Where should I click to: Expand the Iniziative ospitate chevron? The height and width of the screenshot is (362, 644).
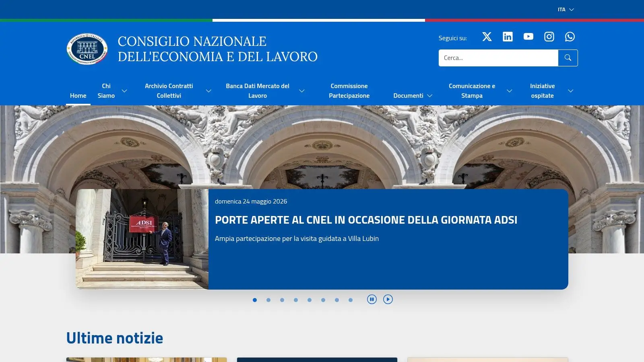[570, 91]
